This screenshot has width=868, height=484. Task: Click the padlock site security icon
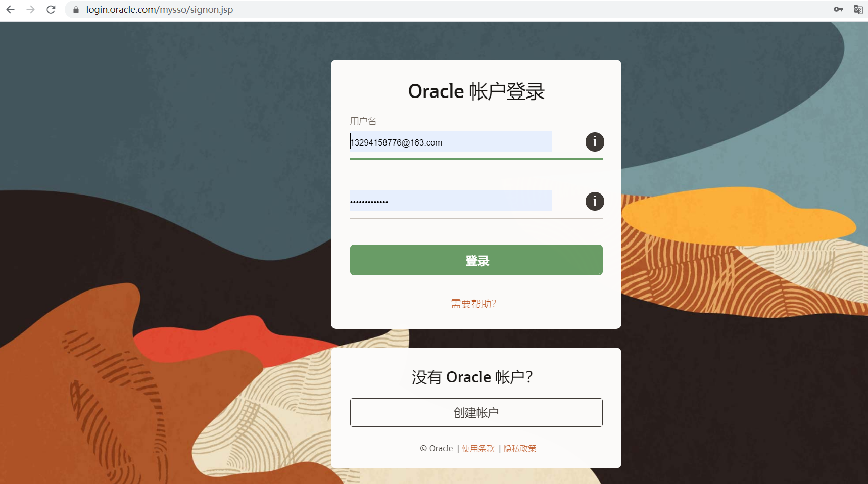point(76,10)
